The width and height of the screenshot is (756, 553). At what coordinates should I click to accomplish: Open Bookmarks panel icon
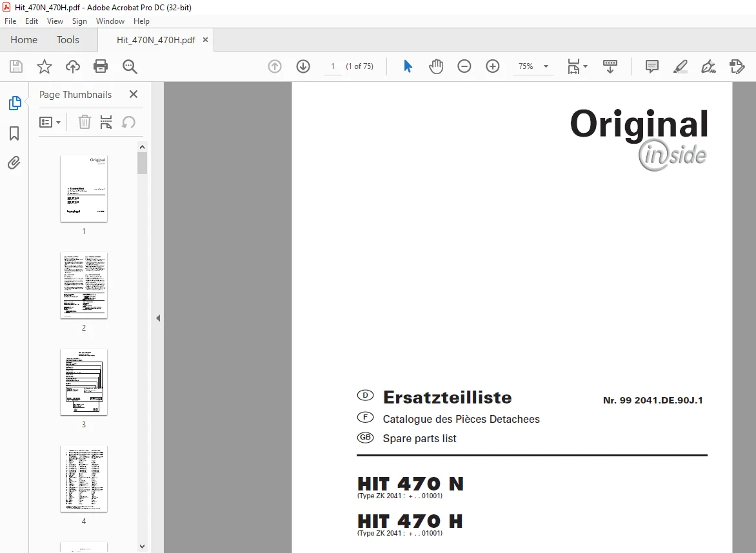pyautogui.click(x=14, y=133)
